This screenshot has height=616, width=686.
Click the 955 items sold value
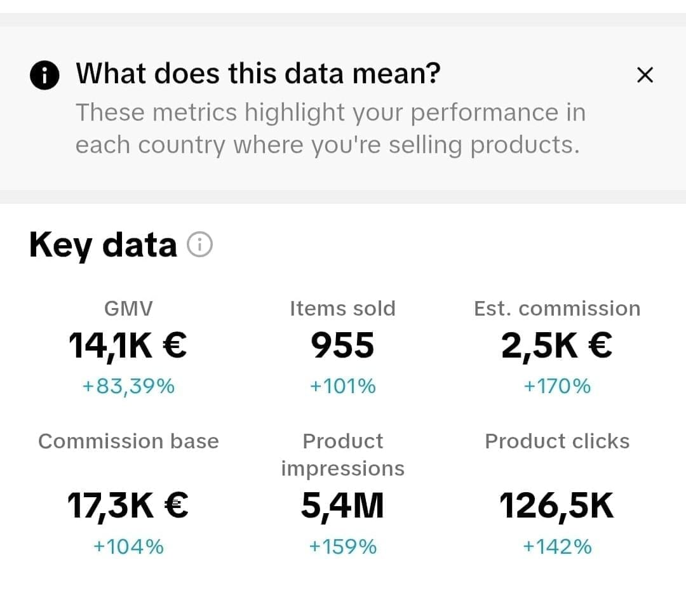click(x=342, y=346)
